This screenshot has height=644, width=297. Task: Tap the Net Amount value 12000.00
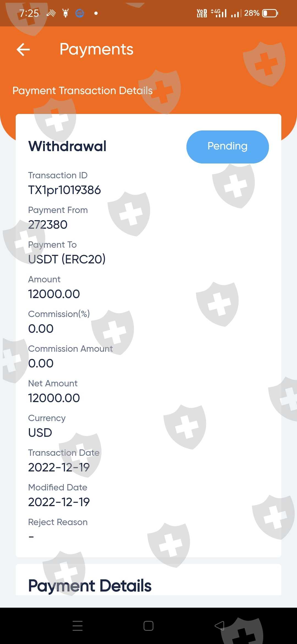coord(54,398)
